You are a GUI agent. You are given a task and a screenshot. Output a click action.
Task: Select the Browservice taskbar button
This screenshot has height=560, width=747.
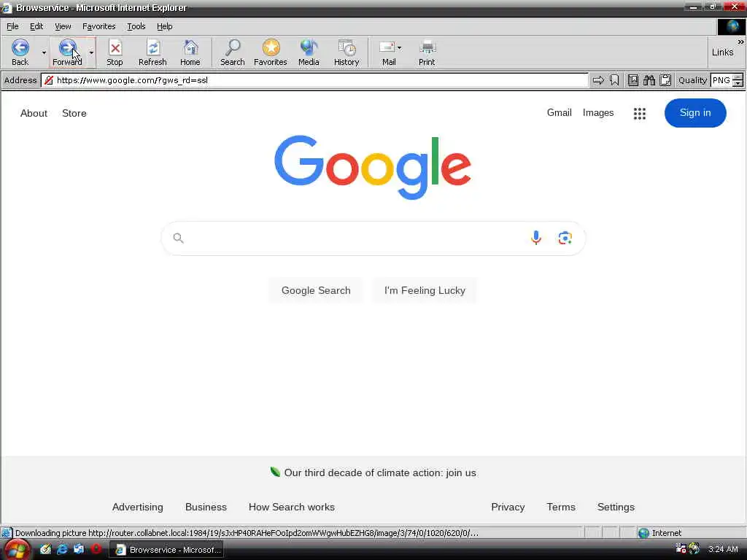tap(167, 550)
